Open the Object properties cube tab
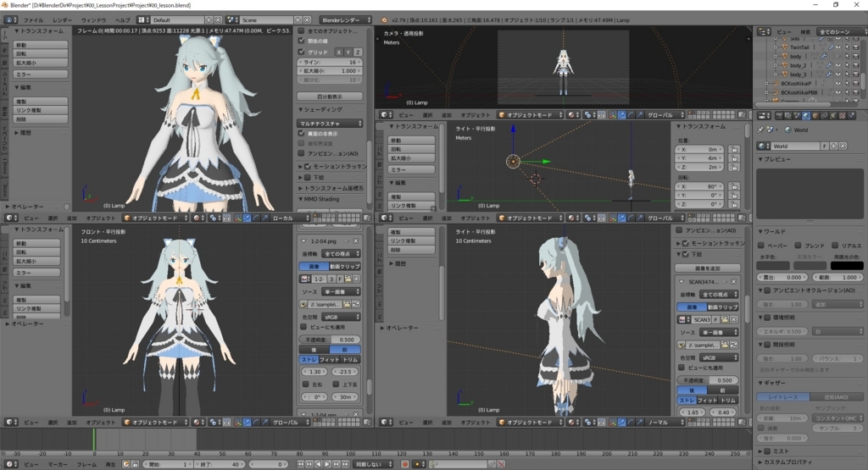 pos(815,115)
